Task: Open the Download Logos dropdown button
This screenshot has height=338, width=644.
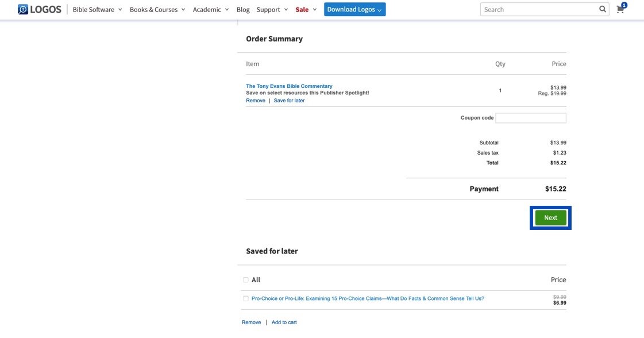Action: [x=355, y=9]
